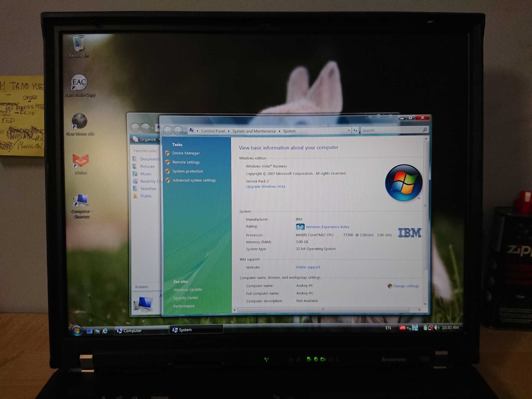Select Computer - Shortcut desktop icon
The image size is (532, 399).
tap(81, 206)
